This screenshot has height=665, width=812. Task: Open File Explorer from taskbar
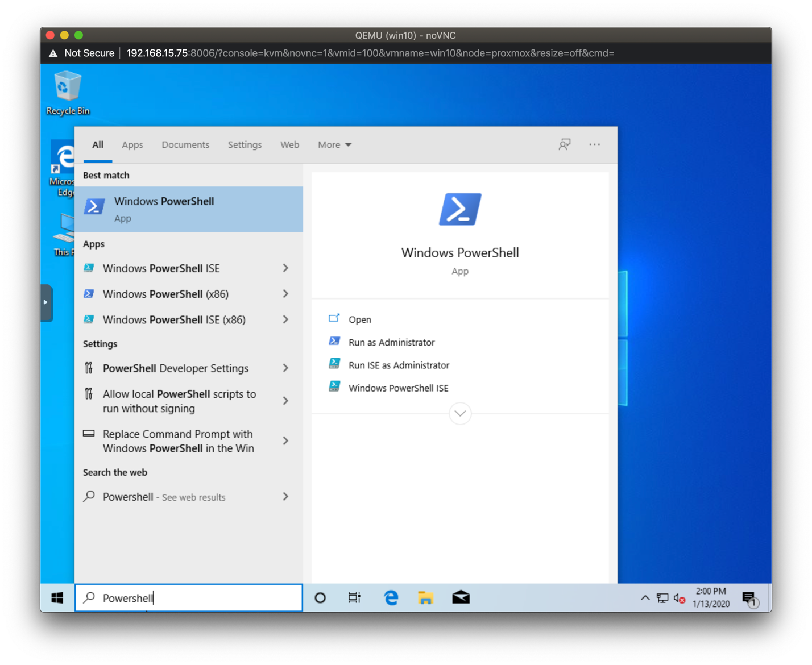coord(425,598)
